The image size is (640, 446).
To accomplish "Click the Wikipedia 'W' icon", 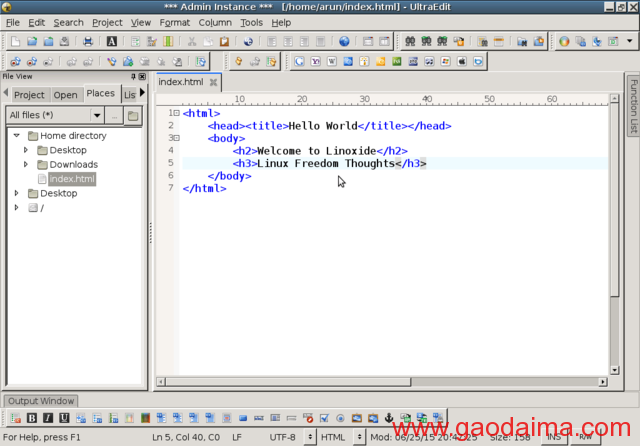I will click(332, 62).
